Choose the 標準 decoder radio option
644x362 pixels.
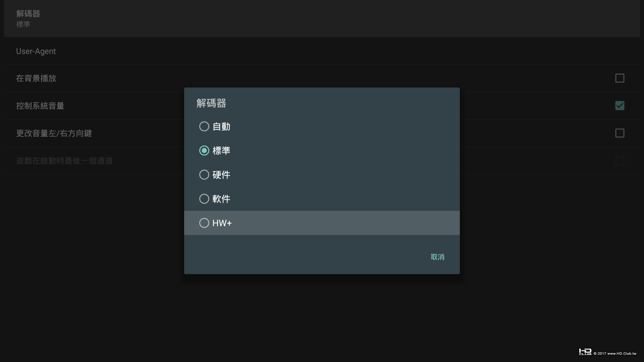(204, 150)
